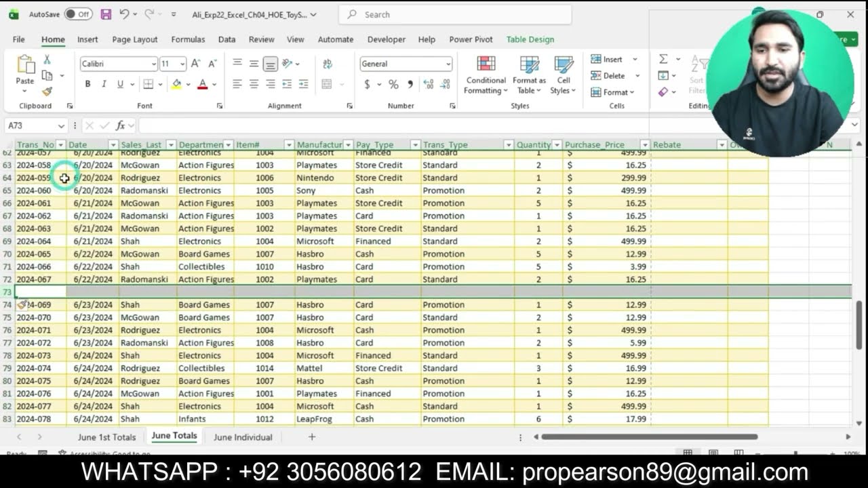Viewport: 868px width, 488px height.
Task: Click the Cut scissors icon
Action: tap(47, 60)
